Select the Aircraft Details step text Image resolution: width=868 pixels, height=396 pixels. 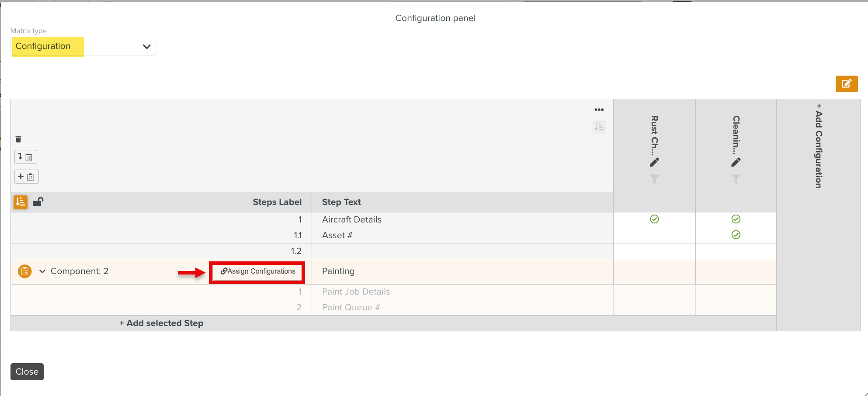point(352,219)
